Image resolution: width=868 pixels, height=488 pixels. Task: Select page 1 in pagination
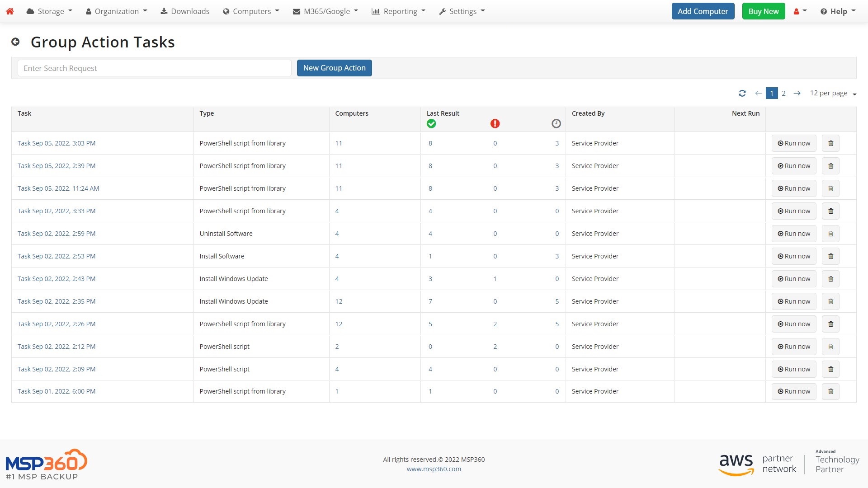[772, 93]
